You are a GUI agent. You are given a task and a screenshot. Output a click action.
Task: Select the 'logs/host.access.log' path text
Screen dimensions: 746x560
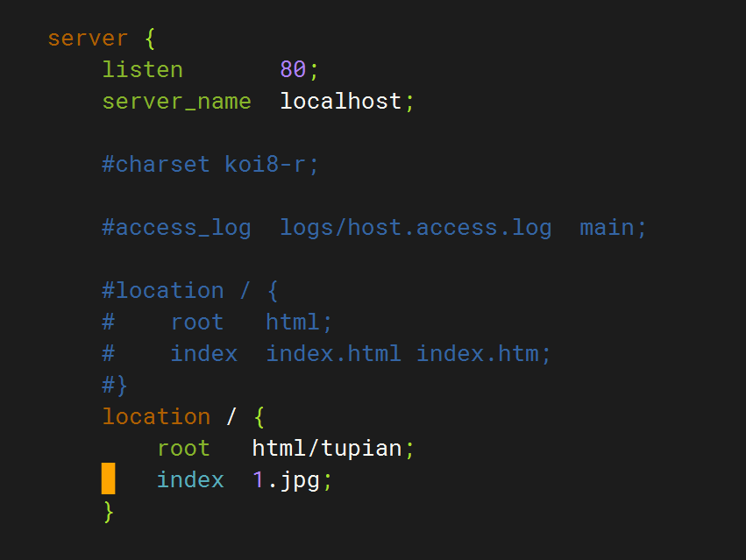[x=416, y=227]
